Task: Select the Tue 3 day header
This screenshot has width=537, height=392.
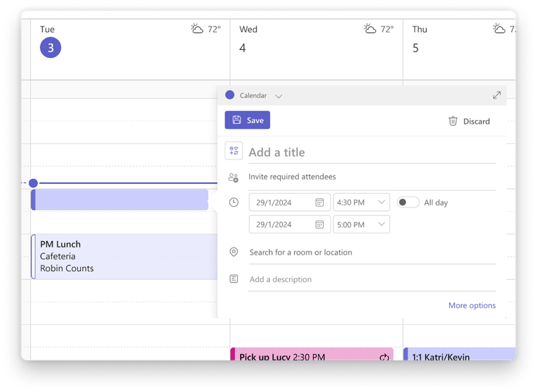Action: click(50, 41)
